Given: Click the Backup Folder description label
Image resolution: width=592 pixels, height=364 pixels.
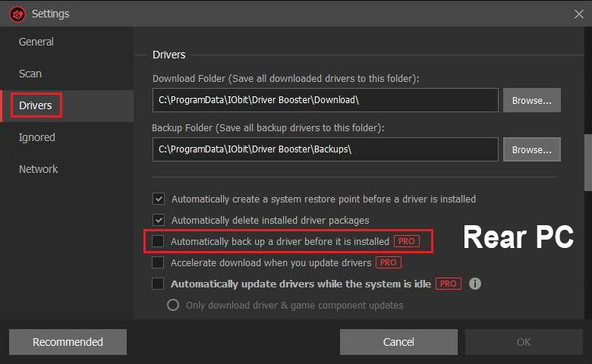Looking at the screenshot, I should pos(268,128).
